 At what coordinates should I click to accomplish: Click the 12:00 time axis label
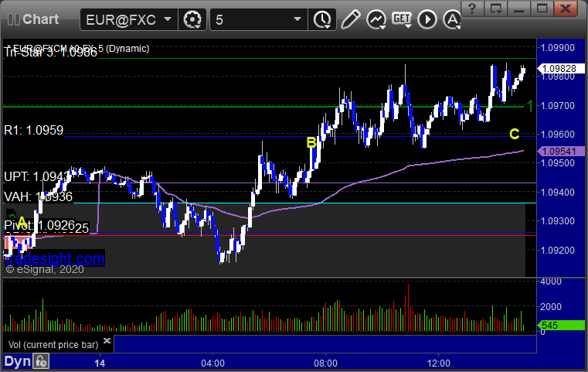tap(438, 363)
